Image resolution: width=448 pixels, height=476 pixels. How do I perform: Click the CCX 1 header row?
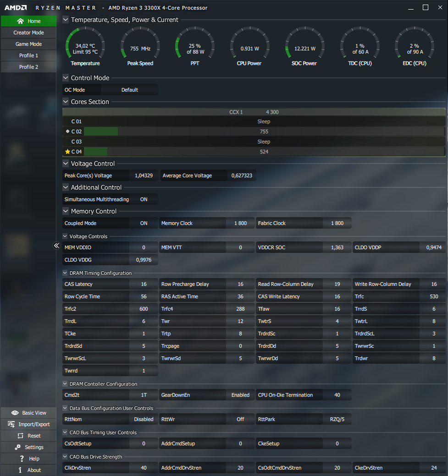pos(254,112)
